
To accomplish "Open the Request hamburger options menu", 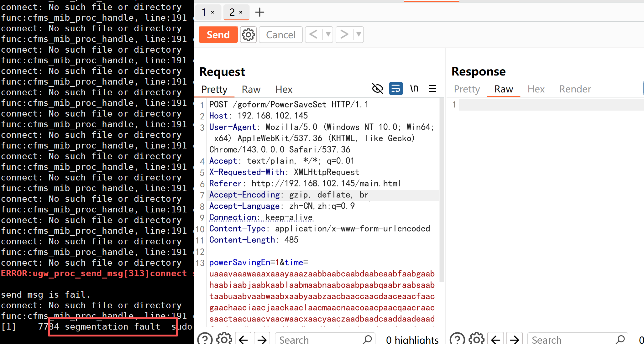I will 432,89.
